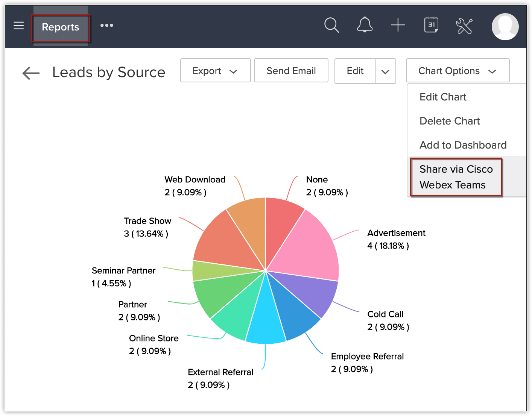The height and width of the screenshot is (416, 532).
Task: Click the plus icon to create
Action: [x=398, y=26]
